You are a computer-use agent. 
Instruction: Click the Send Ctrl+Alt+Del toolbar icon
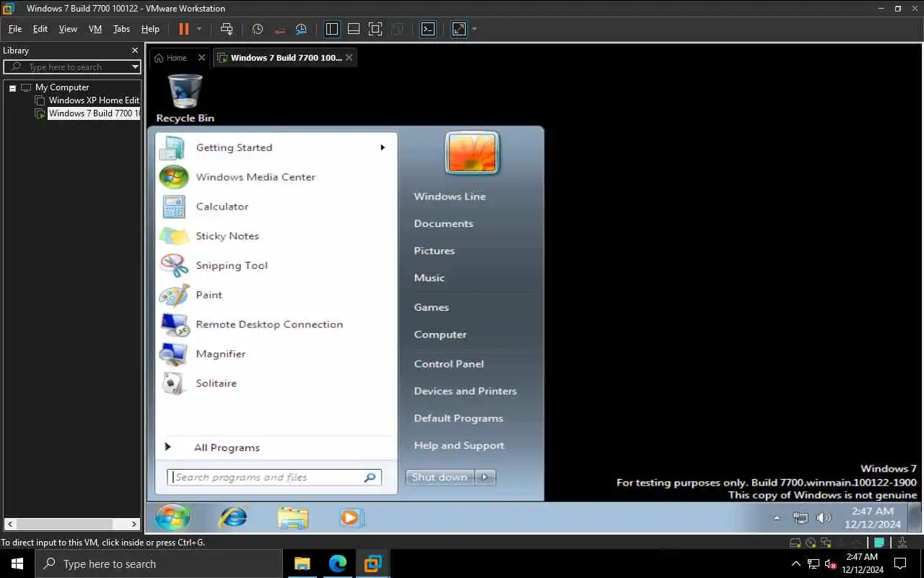[227, 29]
